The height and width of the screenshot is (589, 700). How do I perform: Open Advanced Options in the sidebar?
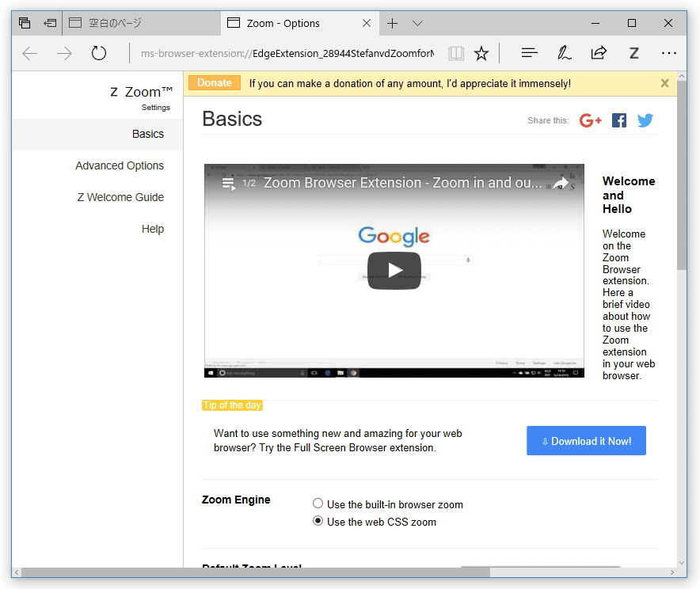(x=120, y=165)
